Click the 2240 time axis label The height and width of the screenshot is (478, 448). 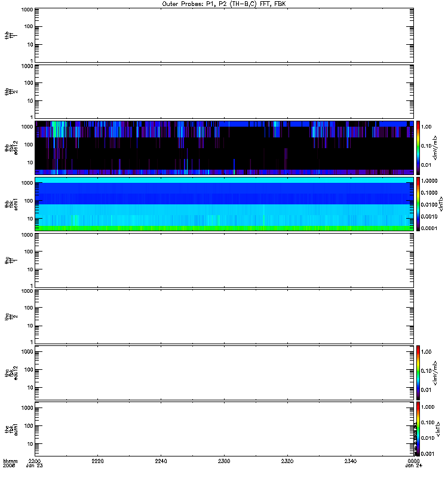tap(161, 461)
